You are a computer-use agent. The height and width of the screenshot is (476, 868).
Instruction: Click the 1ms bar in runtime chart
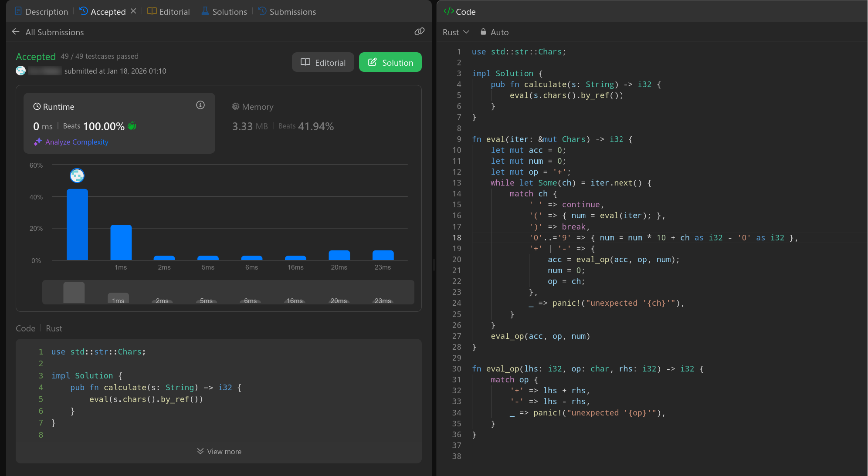pos(121,242)
